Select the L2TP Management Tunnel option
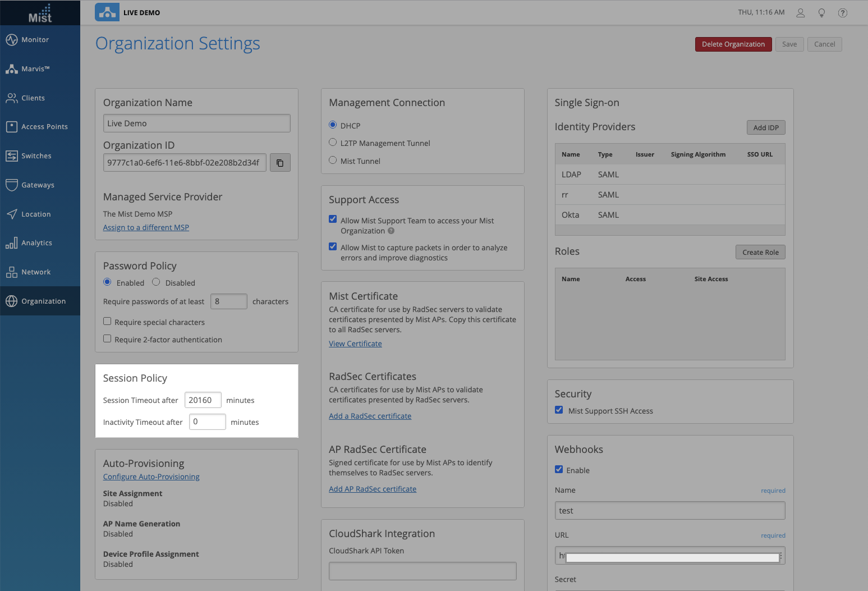Image resolution: width=868 pixels, height=591 pixels. (333, 143)
